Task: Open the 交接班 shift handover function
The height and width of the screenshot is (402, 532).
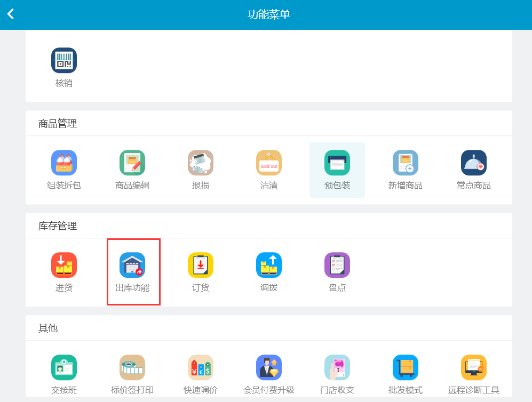Action: pos(64,375)
